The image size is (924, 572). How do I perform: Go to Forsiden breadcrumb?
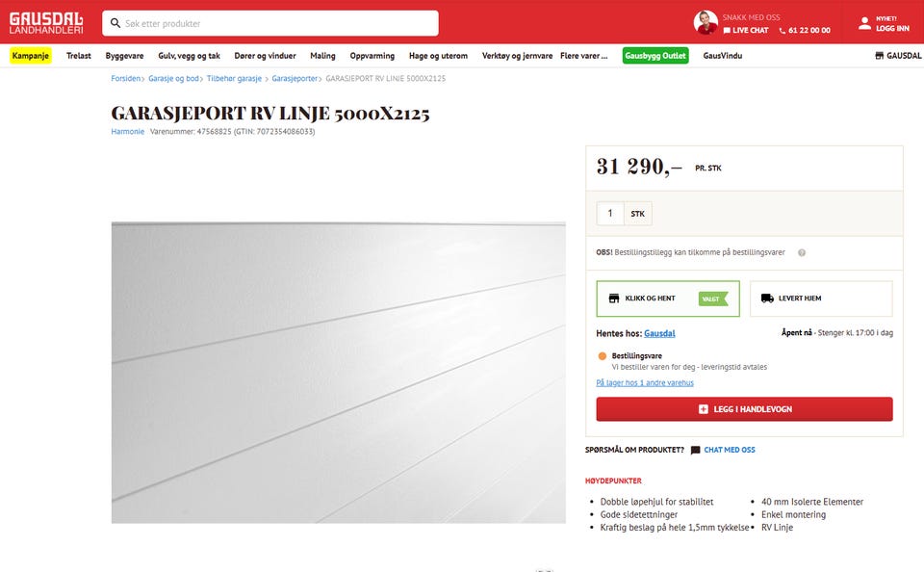[125, 78]
